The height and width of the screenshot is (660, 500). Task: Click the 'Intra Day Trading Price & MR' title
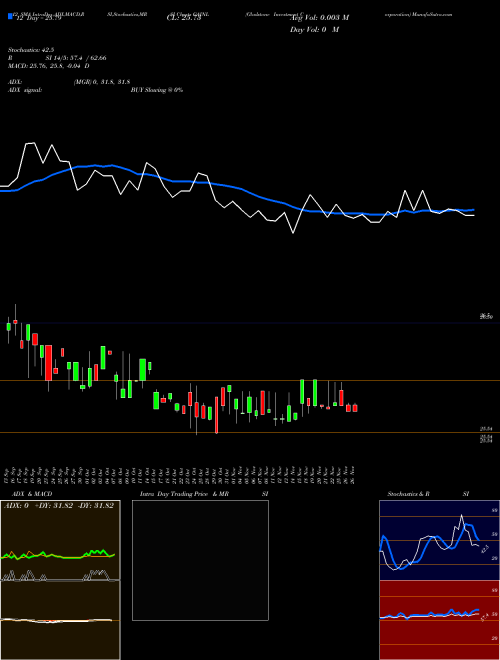[x=184, y=494]
